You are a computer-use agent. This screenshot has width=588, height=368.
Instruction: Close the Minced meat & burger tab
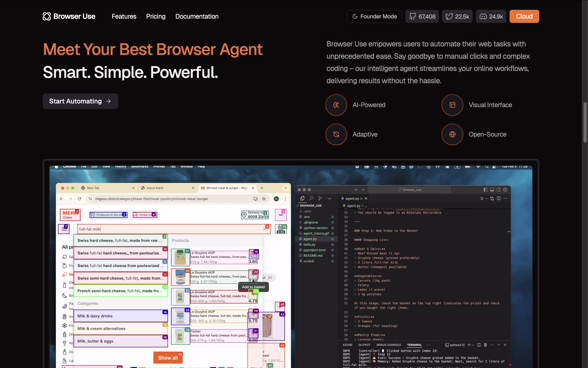coord(253,188)
